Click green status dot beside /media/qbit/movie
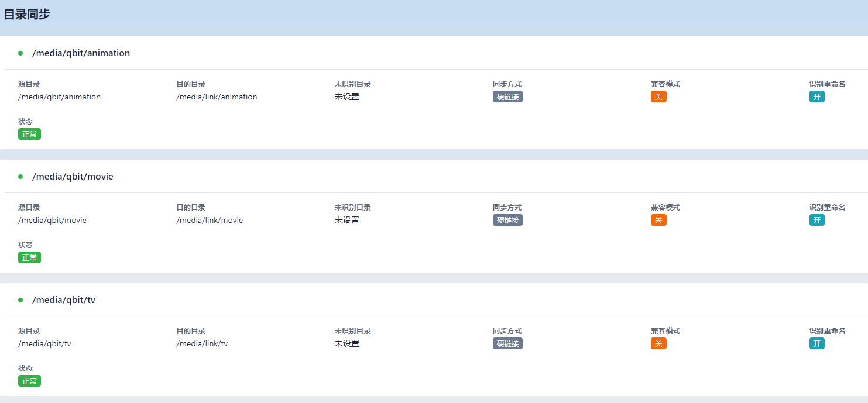Image resolution: width=868 pixels, height=403 pixels. click(20, 177)
